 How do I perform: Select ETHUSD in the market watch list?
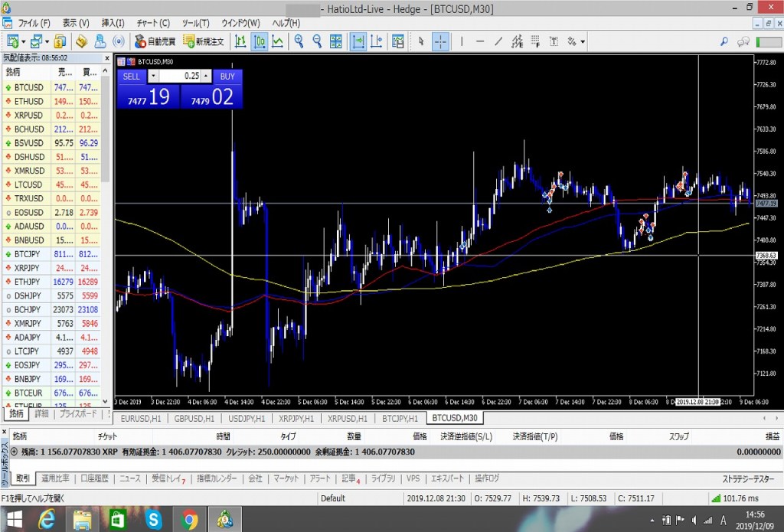(x=29, y=101)
